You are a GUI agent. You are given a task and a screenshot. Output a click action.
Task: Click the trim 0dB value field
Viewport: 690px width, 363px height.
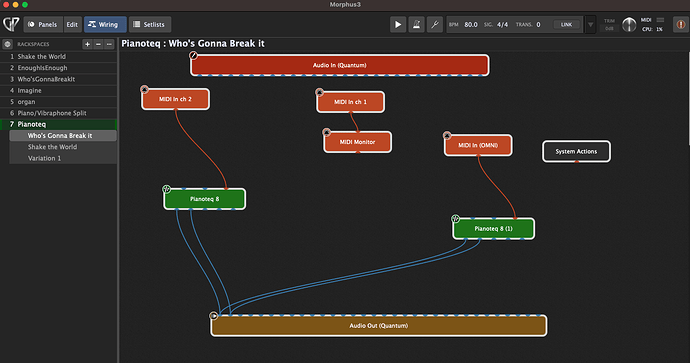pyautogui.click(x=609, y=29)
